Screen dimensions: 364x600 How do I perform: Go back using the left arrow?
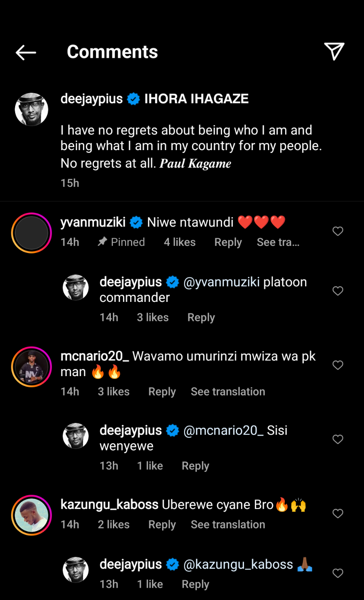[26, 52]
